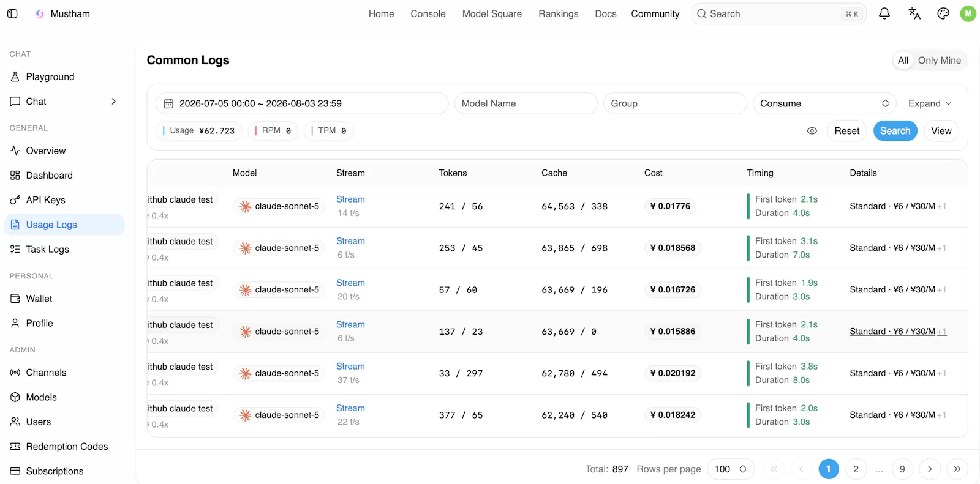Open the Console nav item
Viewport: 980px width, 484px height.
click(x=428, y=13)
